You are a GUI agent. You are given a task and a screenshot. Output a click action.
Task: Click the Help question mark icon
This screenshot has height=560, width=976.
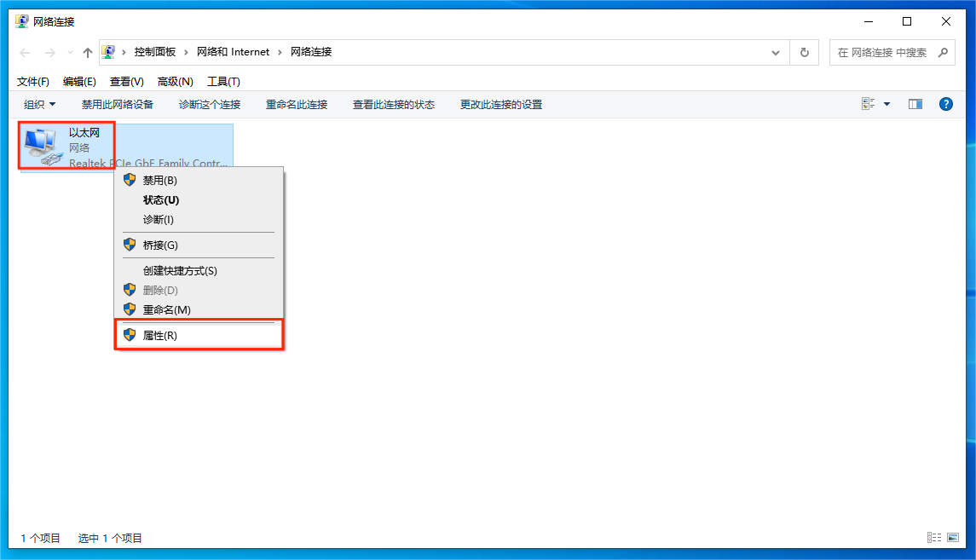tap(946, 103)
